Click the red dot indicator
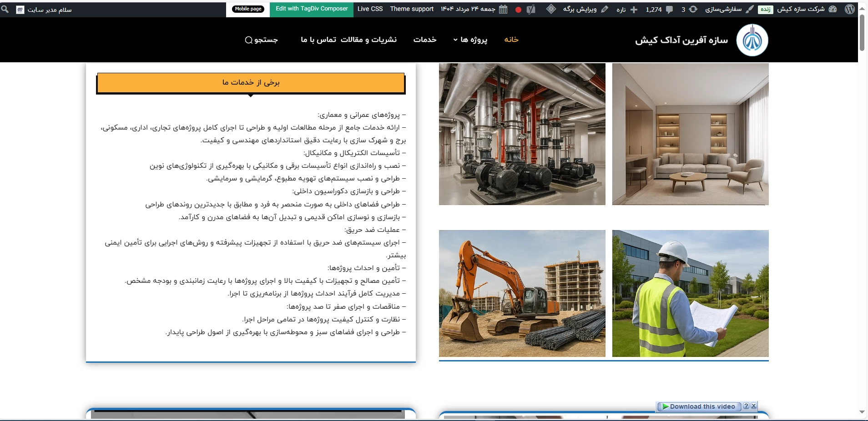Viewport: 868px width, 421px height. point(518,10)
